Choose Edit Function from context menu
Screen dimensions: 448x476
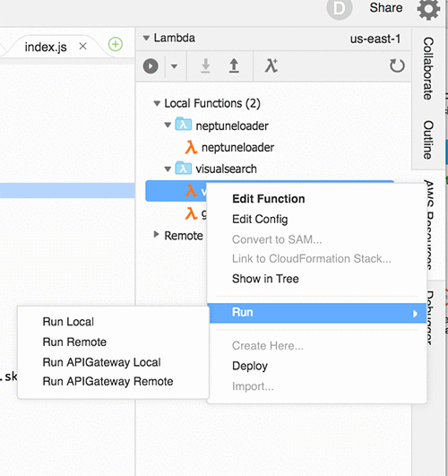[268, 199]
